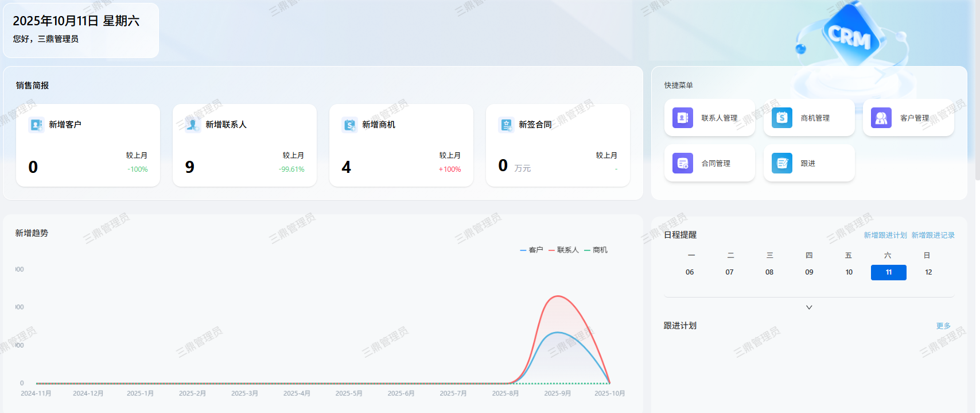Select date 11 in schedule calendar

coord(888,272)
